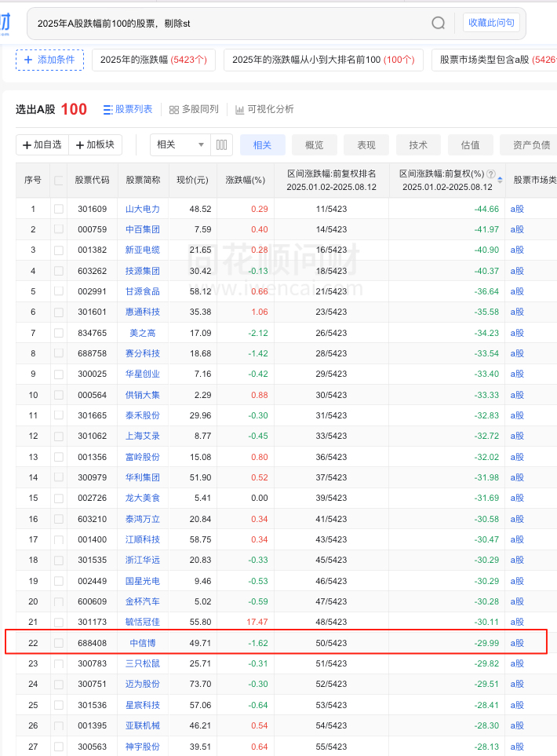Open stock link 惠通科技
Viewport: 557px width, 756px height.
[x=143, y=312]
